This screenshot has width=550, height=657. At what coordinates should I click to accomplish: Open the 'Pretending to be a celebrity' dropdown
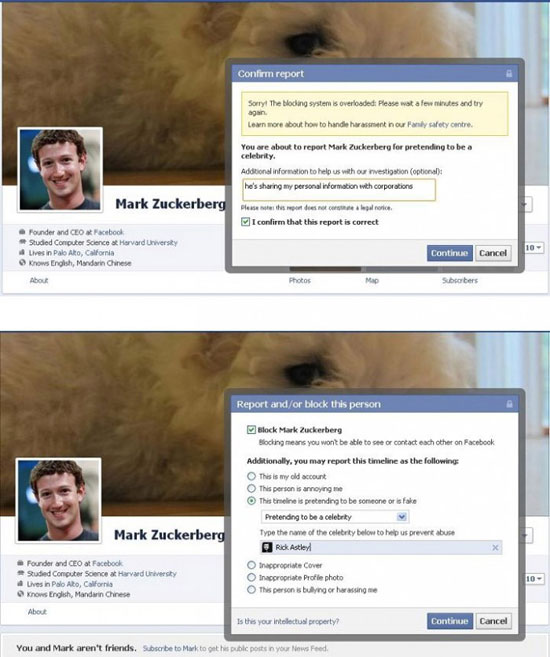tap(335, 517)
